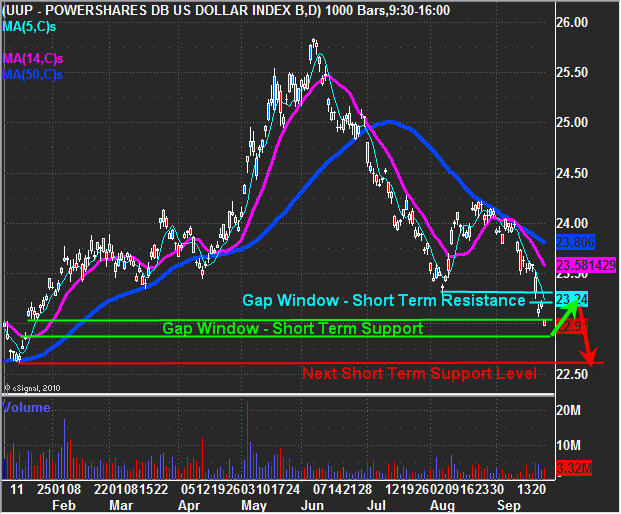This screenshot has height=514, width=621.
Task: Click the cyan 23.24 price tag
Action: pyautogui.click(x=572, y=299)
